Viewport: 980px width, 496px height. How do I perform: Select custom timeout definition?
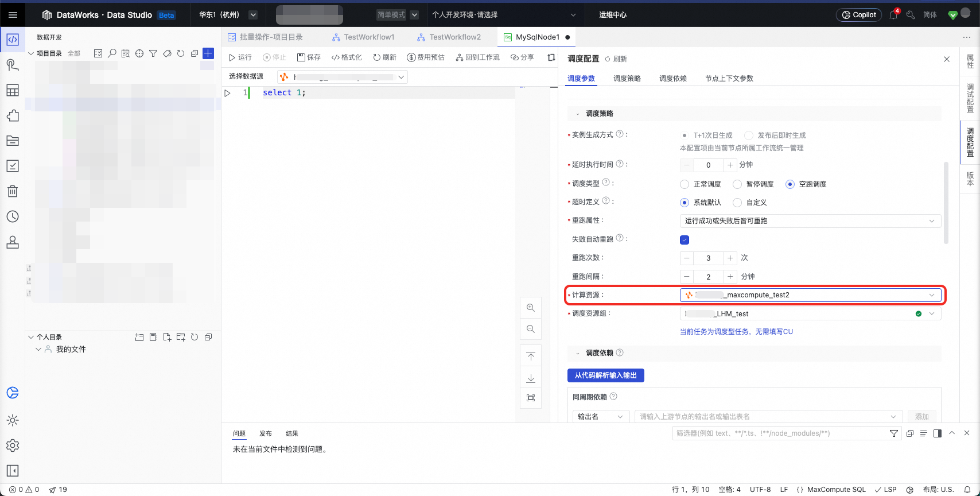click(737, 203)
